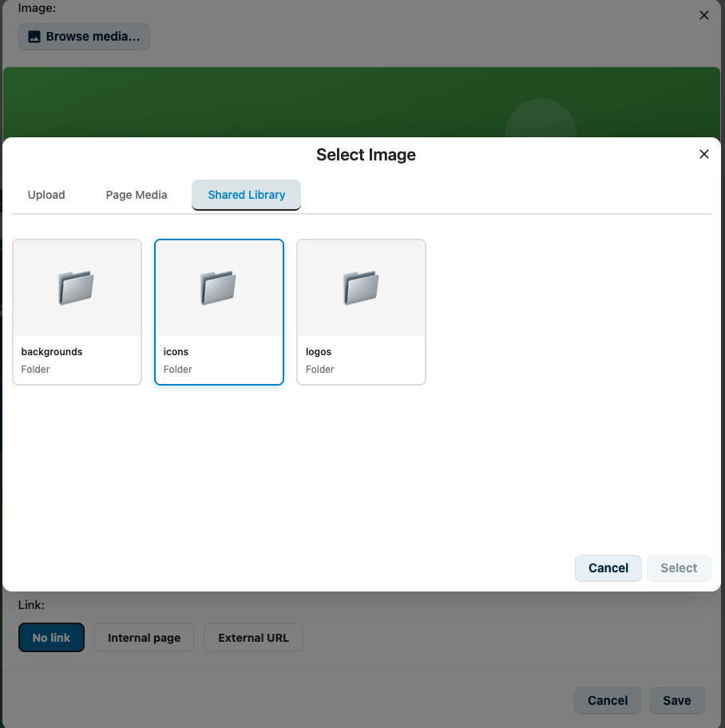
Task: Click the logos folder name
Action: click(319, 352)
